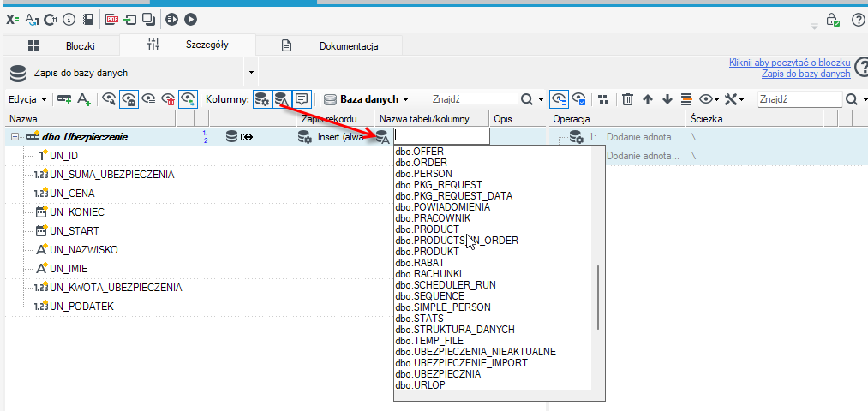Toggle the eye with list lines filter
The image size is (868, 411).
point(148,99)
